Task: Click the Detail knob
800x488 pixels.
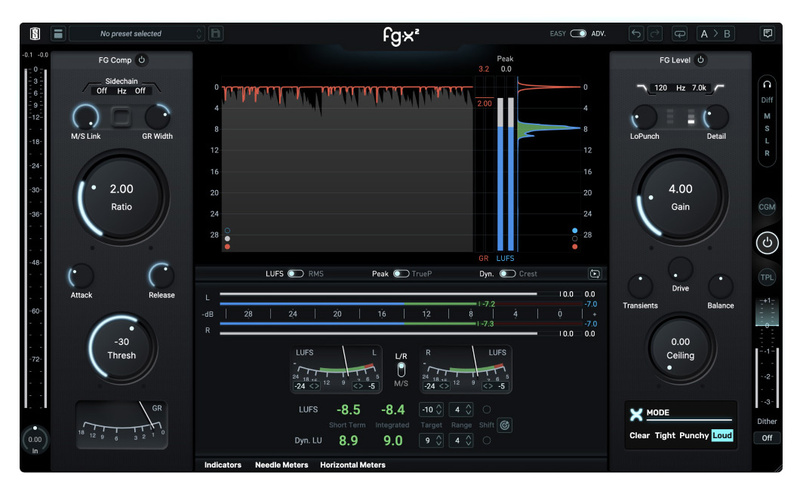Action: tap(716, 117)
